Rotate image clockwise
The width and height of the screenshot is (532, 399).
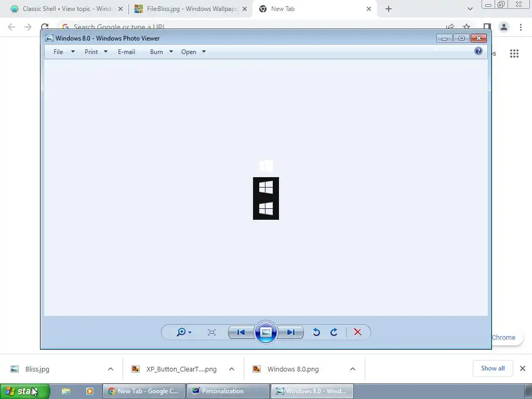[x=334, y=332]
